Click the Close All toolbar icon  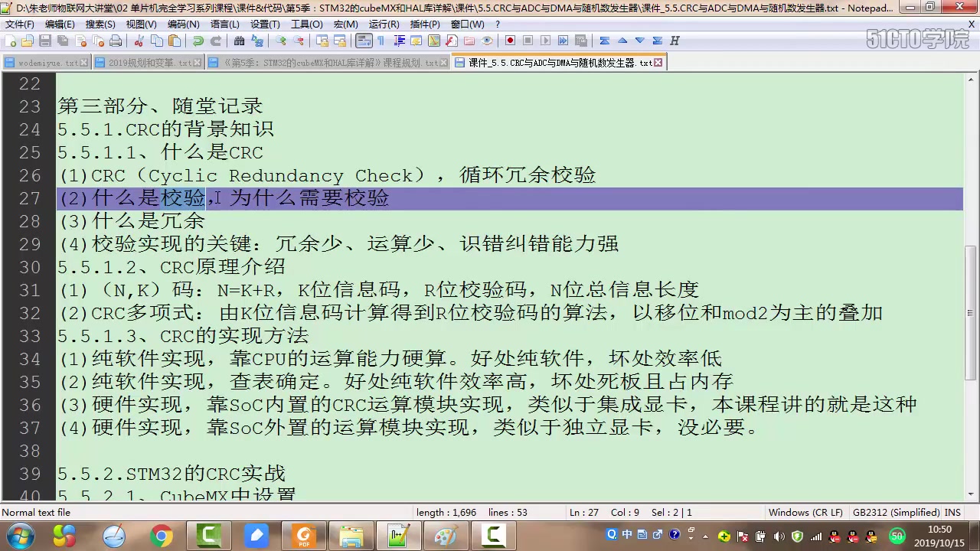98,41
